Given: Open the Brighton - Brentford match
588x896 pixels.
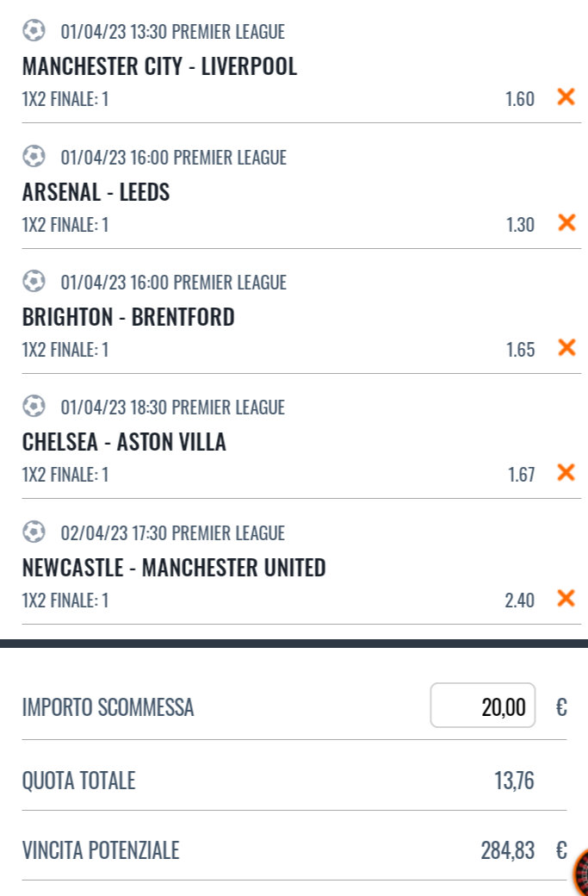Looking at the screenshot, I should [x=128, y=317].
